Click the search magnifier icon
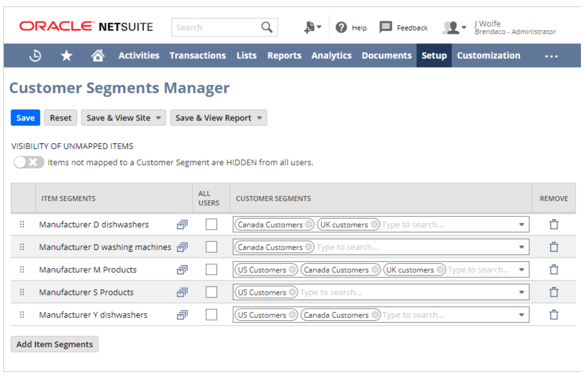588x377 pixels. (267, 27)
